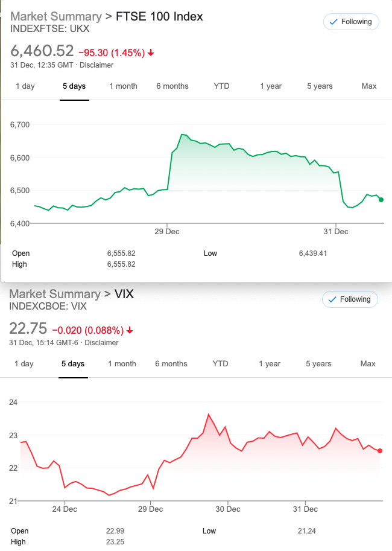Show VIX chart 1 year range
This screenshot has height=551, width=392.
point(270,364)
